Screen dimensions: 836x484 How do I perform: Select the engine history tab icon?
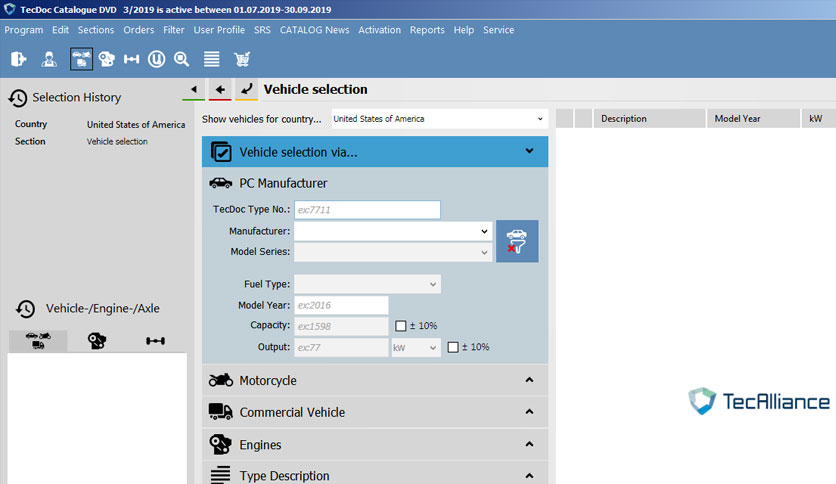click(x=97, y=341)
